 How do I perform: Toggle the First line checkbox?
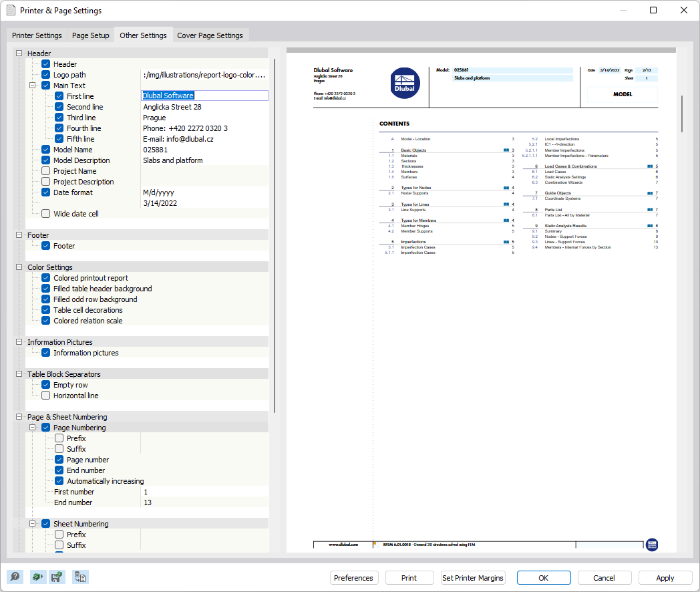pos(59,96)
